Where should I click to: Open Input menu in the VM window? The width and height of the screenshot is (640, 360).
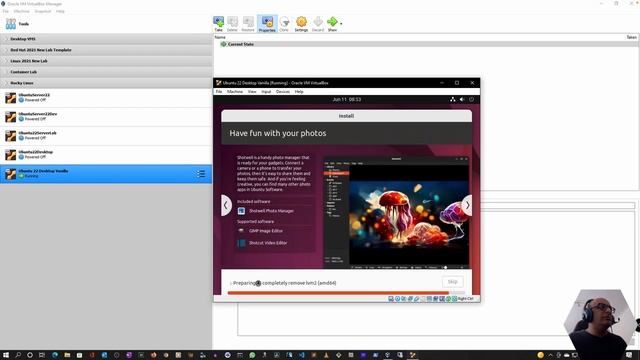click(x=266, y=92)
